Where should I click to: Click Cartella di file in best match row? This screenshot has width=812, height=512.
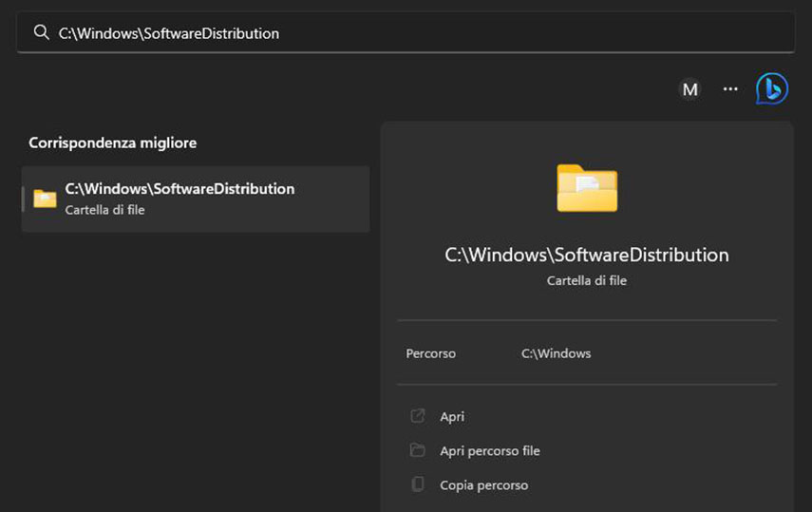tap(104, 210)
